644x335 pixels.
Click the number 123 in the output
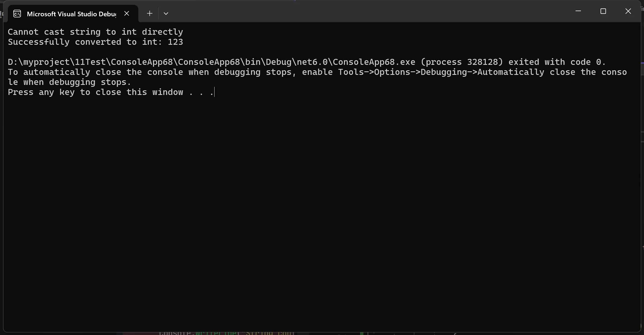[175, 42]
